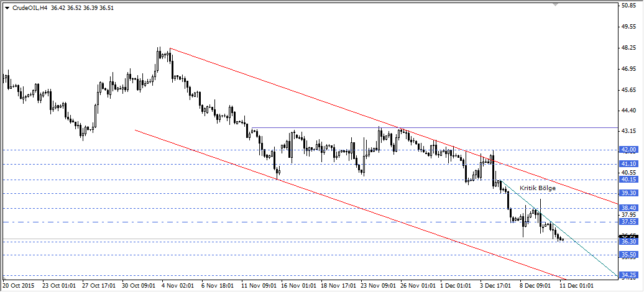Select the Kritik Bölge text label
644x292 pixels.
pyautogui.click(x=538, y=188)
